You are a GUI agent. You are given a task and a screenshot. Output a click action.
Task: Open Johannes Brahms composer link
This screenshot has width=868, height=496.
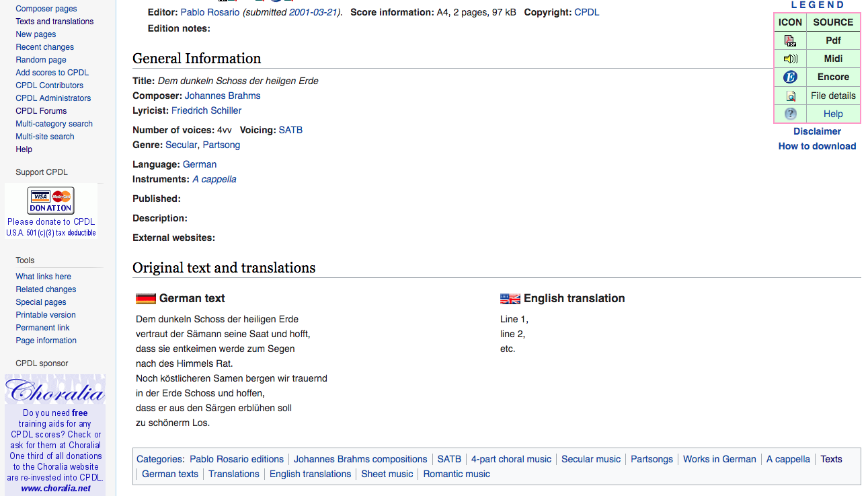[x=223, y=96]
